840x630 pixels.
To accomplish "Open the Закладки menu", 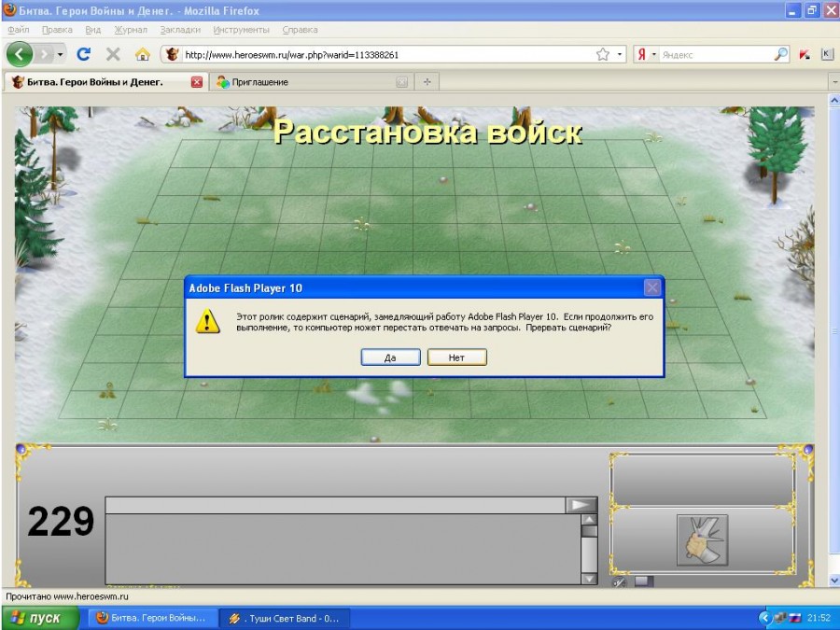I will pyautogui.click(x=180, y=30).
